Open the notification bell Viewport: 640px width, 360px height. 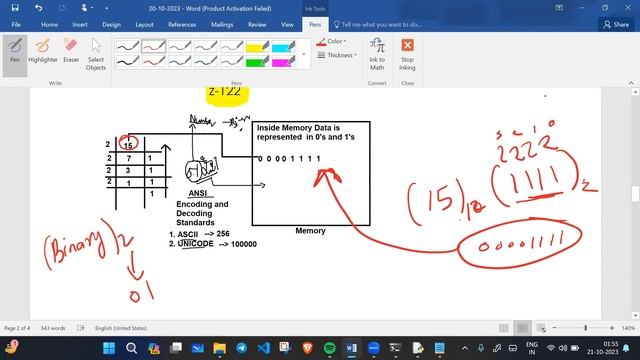(x=626, y=348)
